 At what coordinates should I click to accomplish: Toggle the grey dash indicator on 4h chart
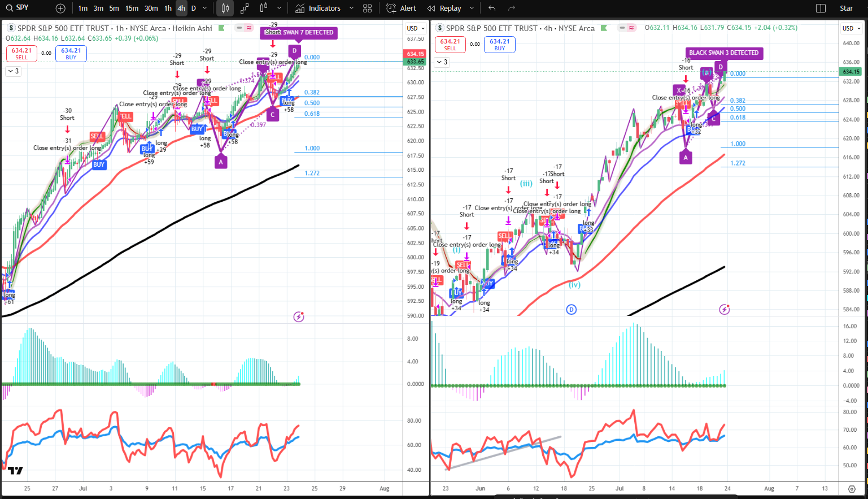[x=622, y=28]
